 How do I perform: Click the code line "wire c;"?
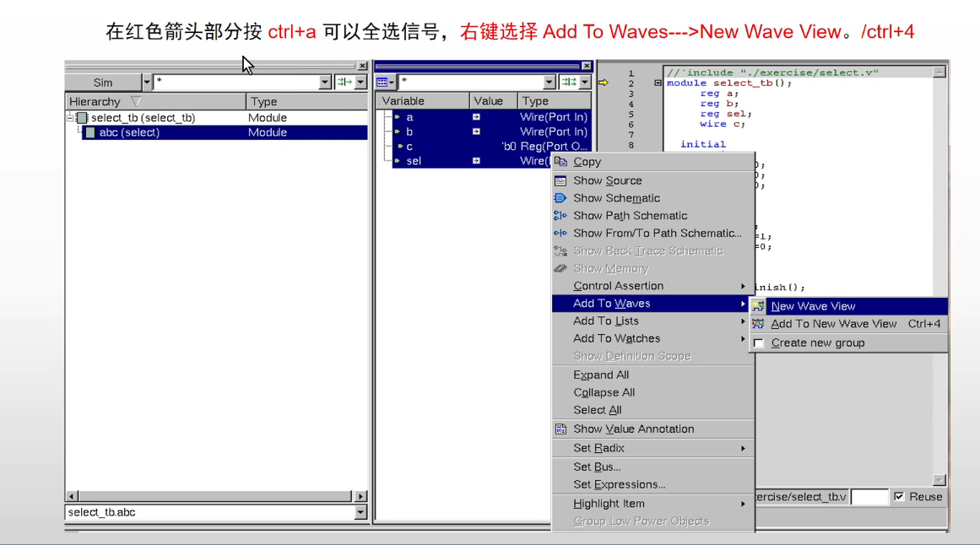click(723, 124)
